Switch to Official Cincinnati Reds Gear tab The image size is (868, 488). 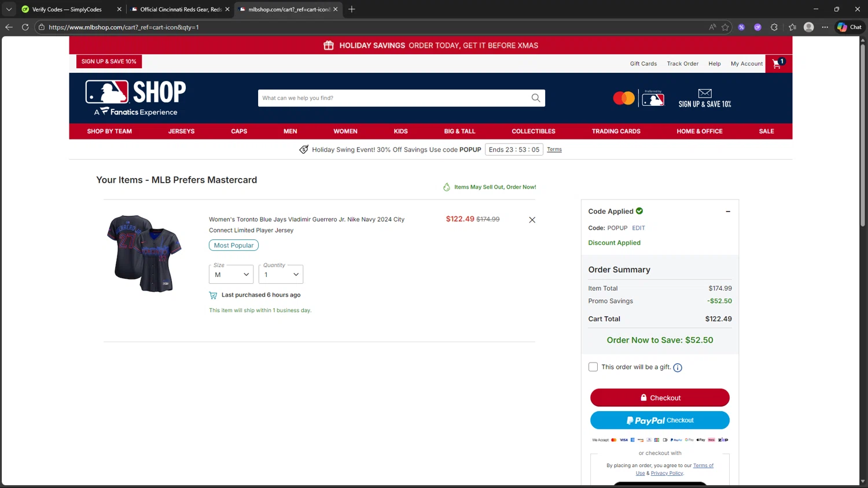click(x=179, y=9)
